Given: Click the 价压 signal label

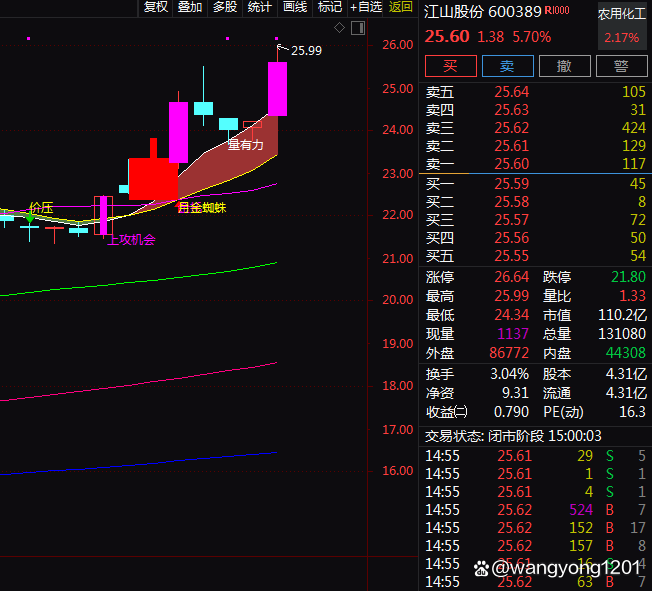Looking at the screenshot, I should (x=41, y=208).
